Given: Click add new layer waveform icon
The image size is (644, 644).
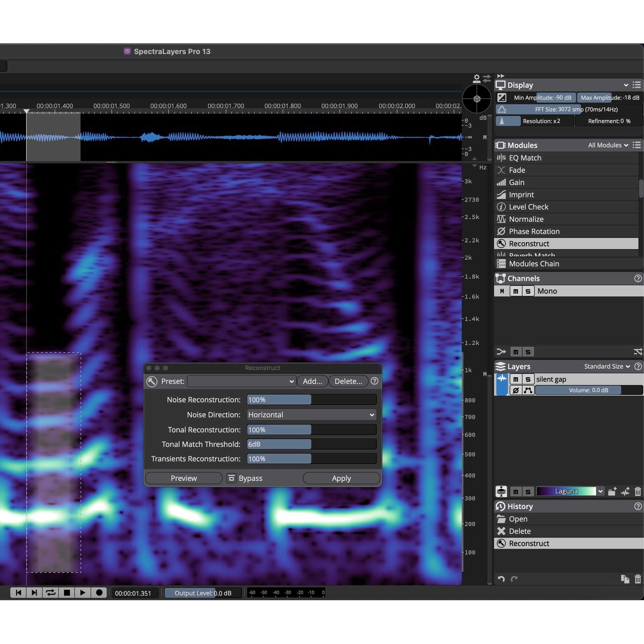Looking at the screenshot, I should (x=625, y=491).
